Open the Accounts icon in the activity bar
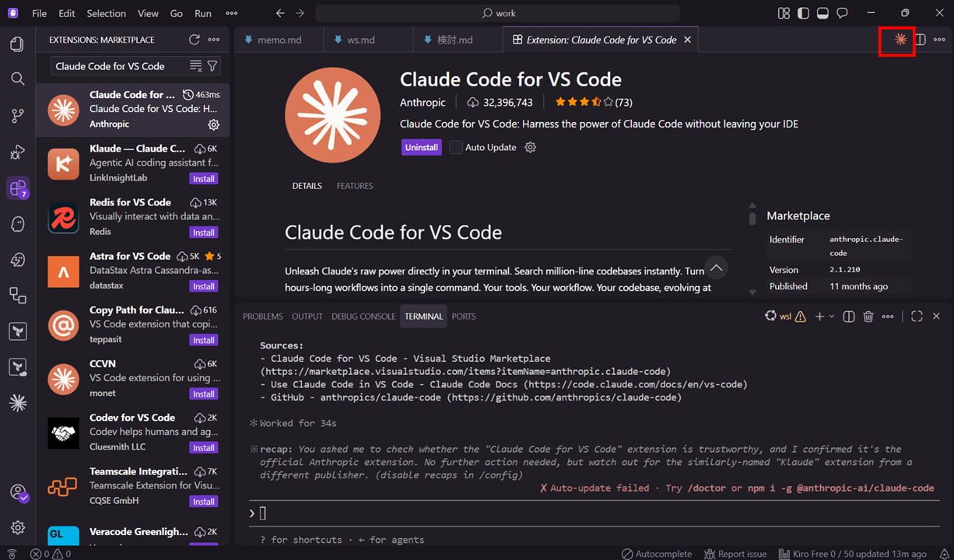 coord(17,492)
